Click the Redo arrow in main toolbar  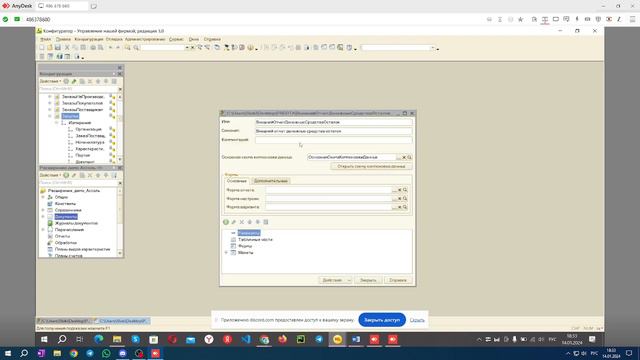[x=118, y=48]
